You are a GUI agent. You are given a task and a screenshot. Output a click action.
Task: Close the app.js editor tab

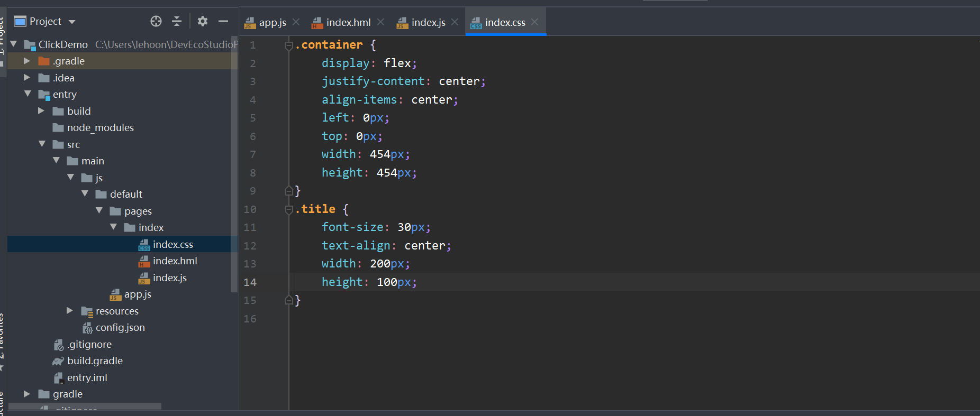(296, 22)
